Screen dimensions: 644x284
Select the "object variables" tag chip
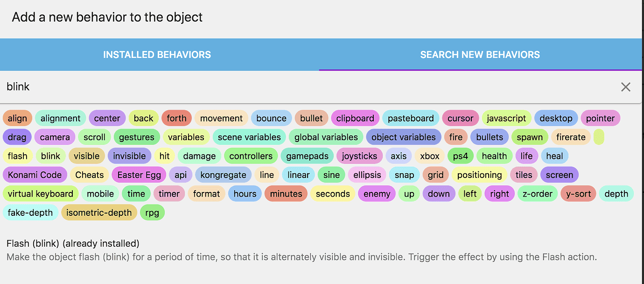click(403, 137)
